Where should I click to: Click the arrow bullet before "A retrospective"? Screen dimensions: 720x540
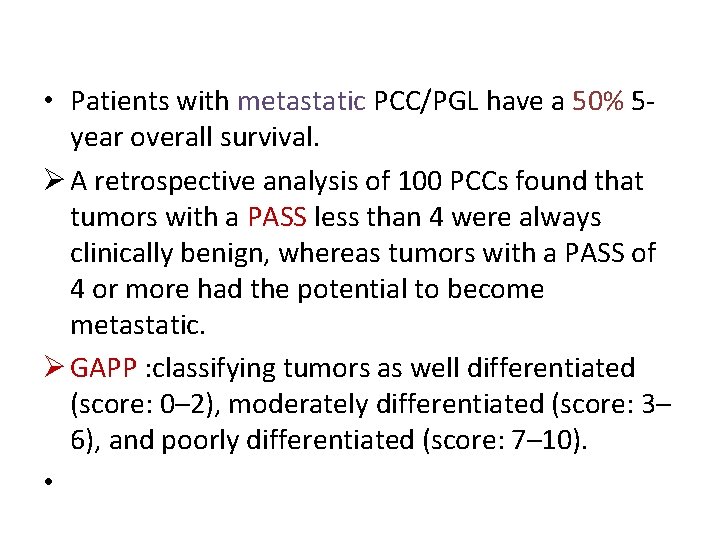[55, 182]
